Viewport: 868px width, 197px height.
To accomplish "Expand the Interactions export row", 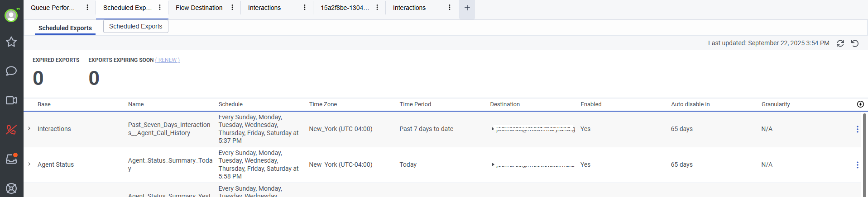I will [x=29, y=129].
